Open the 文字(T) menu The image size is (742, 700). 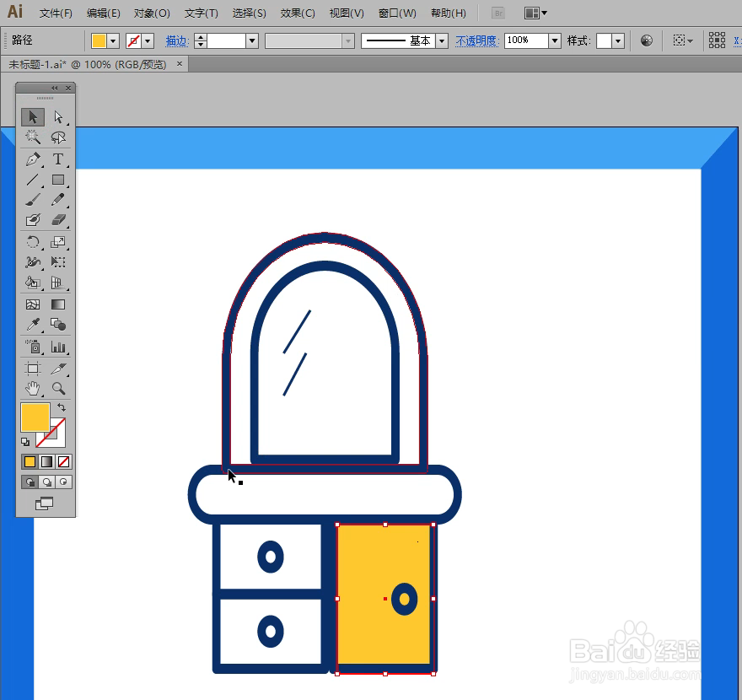[202, 13]
